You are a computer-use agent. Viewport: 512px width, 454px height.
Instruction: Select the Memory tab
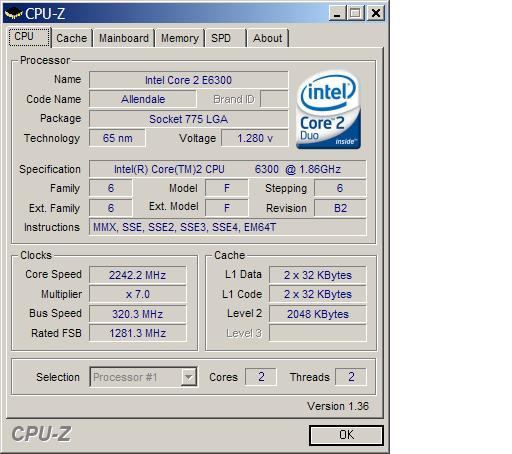tap(180, 38)
